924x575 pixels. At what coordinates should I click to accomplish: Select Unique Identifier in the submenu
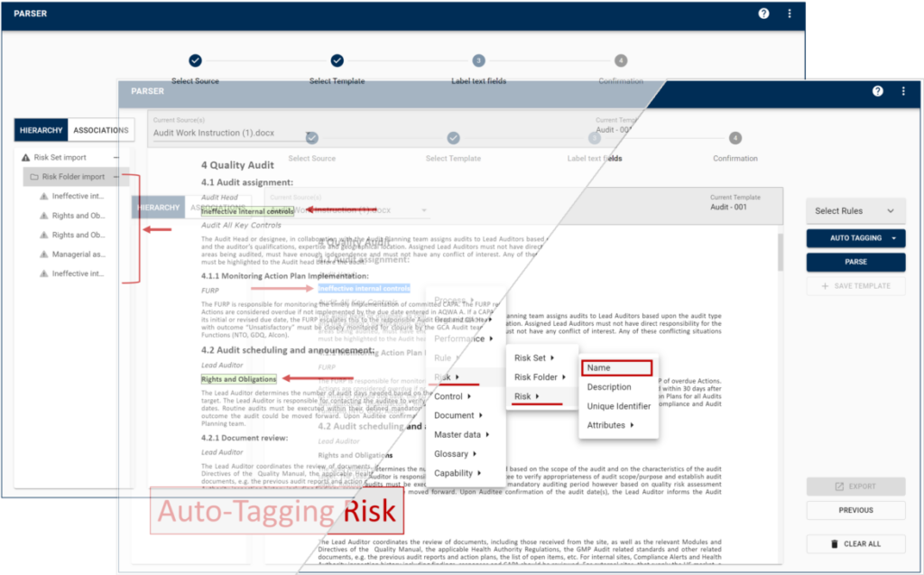[x=618, y=406]
